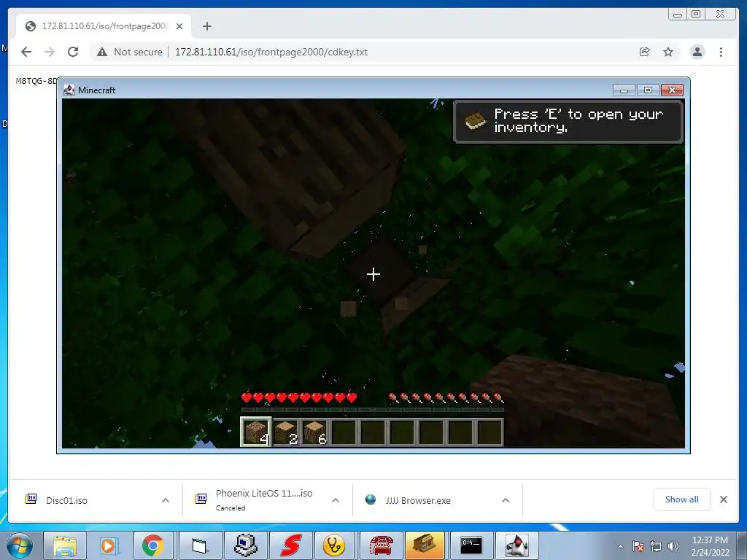Switch to the Minecraft launcher taskbar icon
This screenshot has height=560, width=747.
pos(425,545)
